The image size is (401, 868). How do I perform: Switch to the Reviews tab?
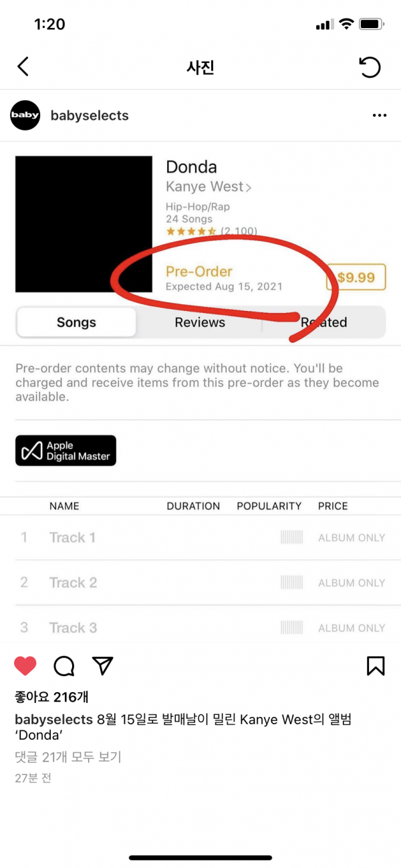200,322
